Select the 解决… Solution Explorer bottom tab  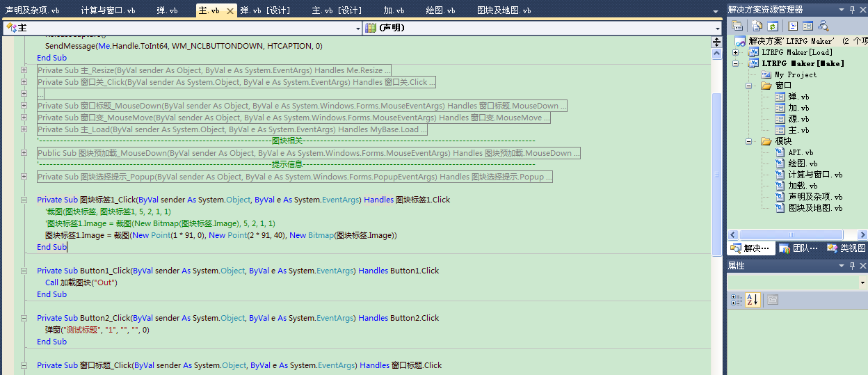pos(751,248)
